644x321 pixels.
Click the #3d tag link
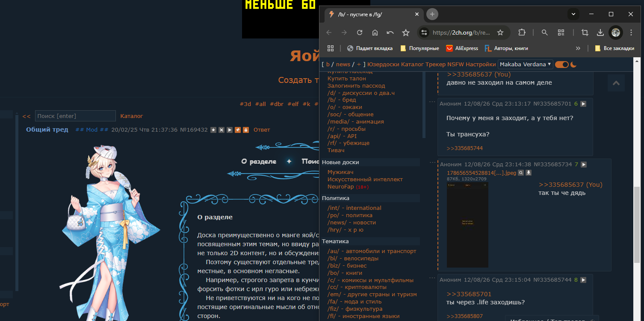245,104
